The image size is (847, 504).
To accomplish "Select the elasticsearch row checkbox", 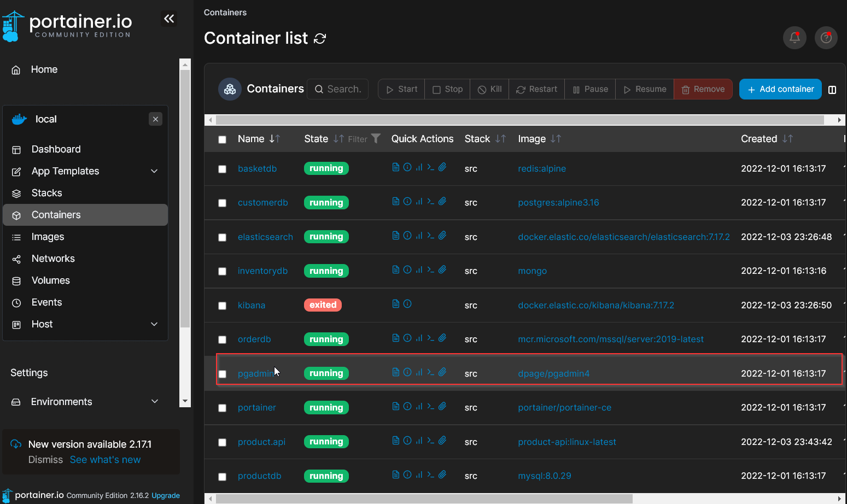I will [x=222, y=237].
